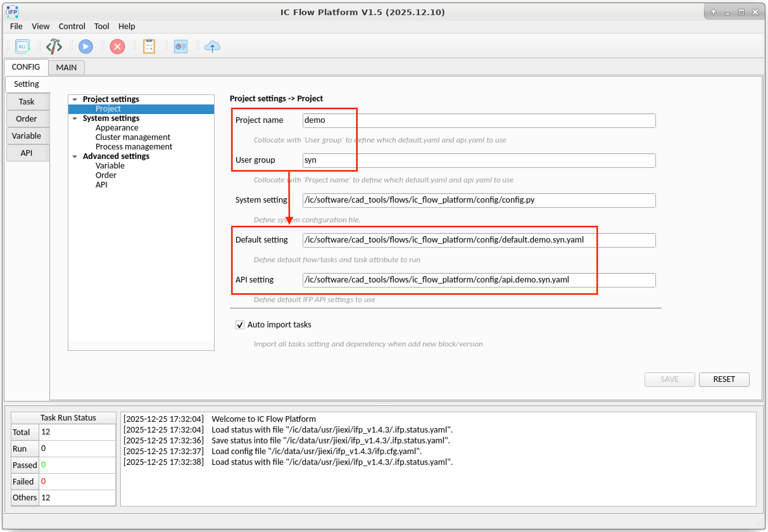Select Appearance under System settings
The image size is (768, 532).
pyautogui.click(x=116, y=128)
